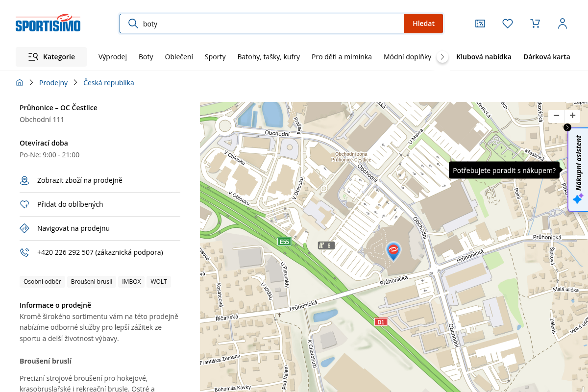Open the user account icon
This screenshot has height=392, width=588.
tap(563, 24)
